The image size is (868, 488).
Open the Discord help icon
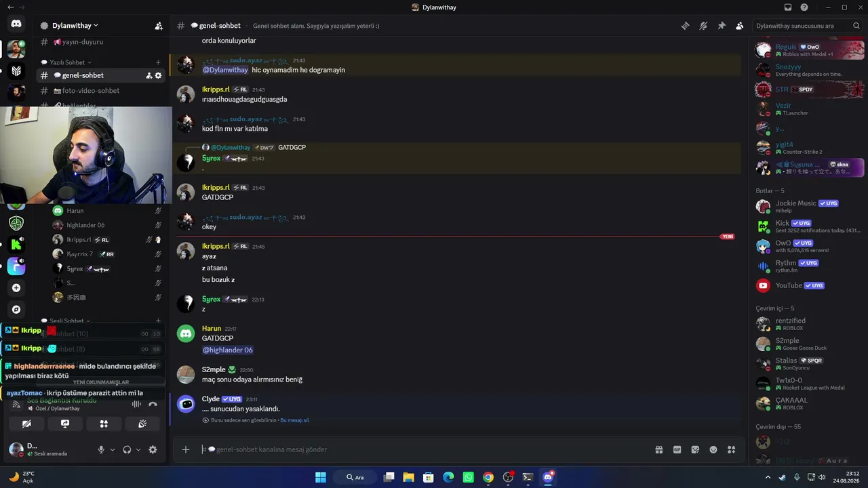tap(804, 7)
